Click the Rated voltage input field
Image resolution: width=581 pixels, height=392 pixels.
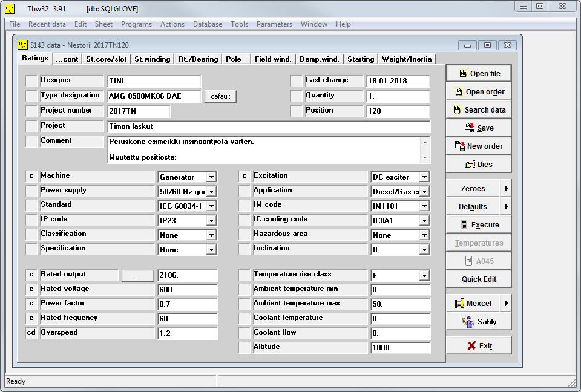pos(188,290)
